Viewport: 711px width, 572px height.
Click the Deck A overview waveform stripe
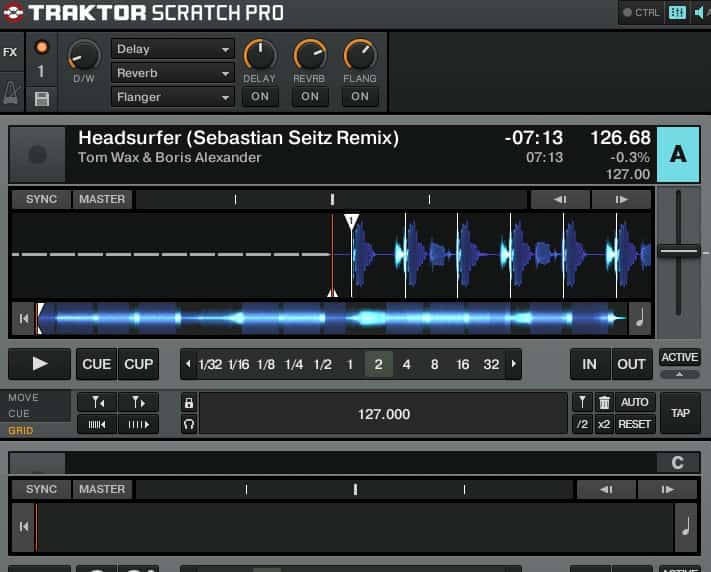click(331, 319)
